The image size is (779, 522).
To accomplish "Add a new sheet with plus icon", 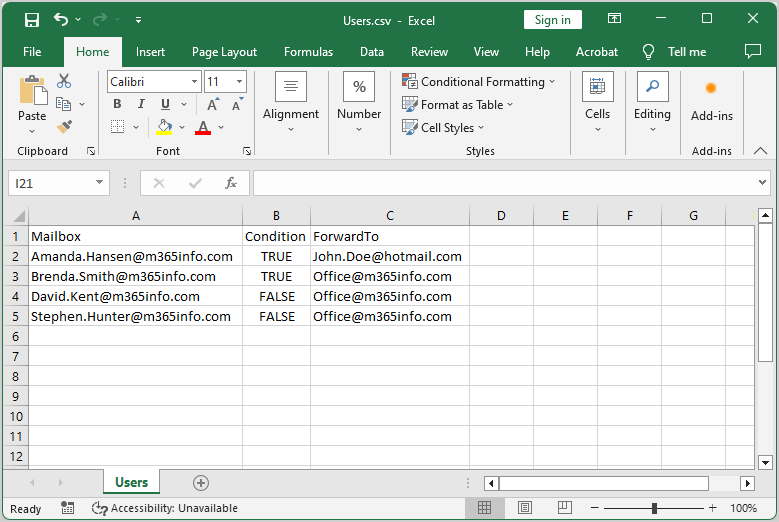I will [201, 483].
